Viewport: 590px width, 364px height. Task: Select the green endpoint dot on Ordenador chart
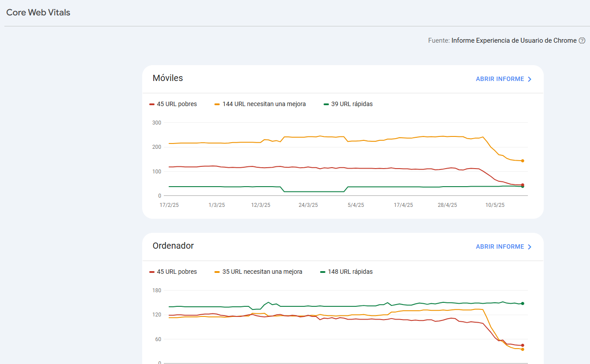[523, 303]
